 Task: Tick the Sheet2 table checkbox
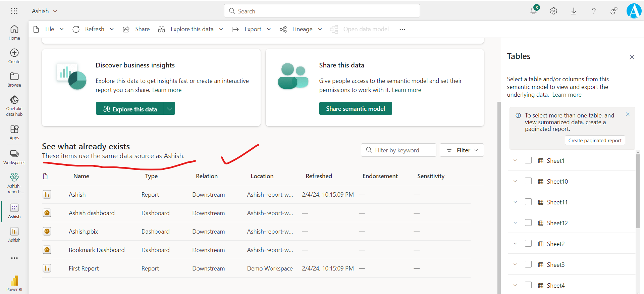(528, 244)
